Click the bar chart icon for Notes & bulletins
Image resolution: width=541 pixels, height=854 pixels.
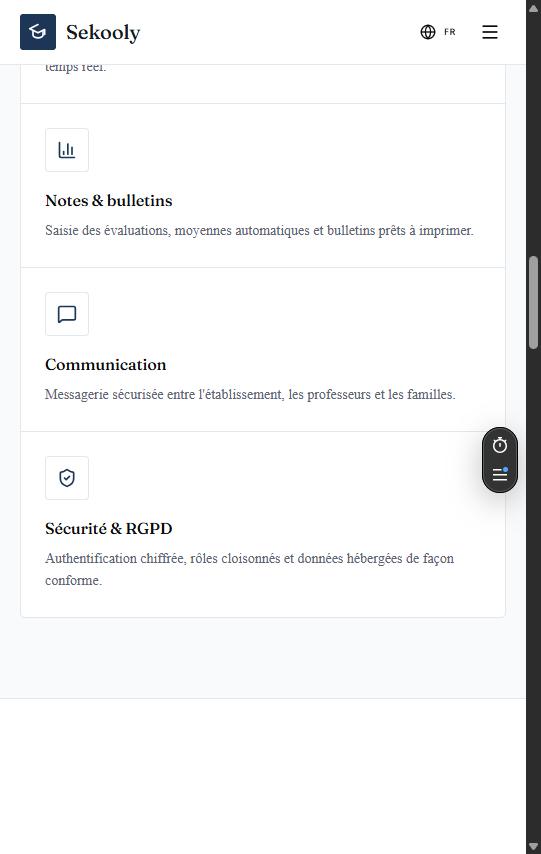[67, 150]
